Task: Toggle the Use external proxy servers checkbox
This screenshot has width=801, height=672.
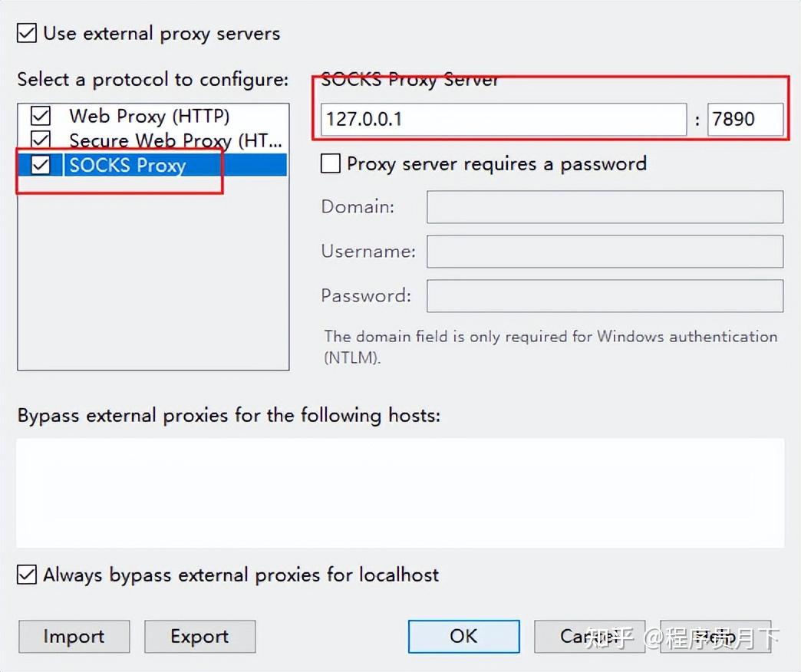Action: [x=27, y=34]
